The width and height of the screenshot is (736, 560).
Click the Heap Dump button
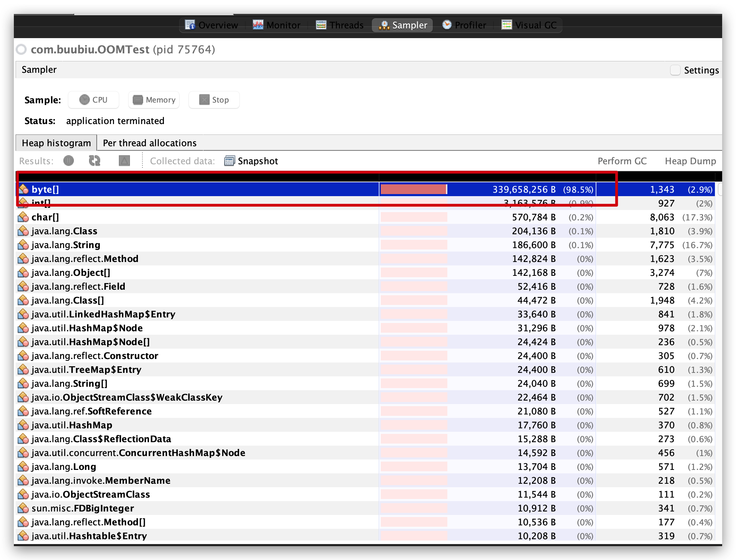[x=690, y=161]
